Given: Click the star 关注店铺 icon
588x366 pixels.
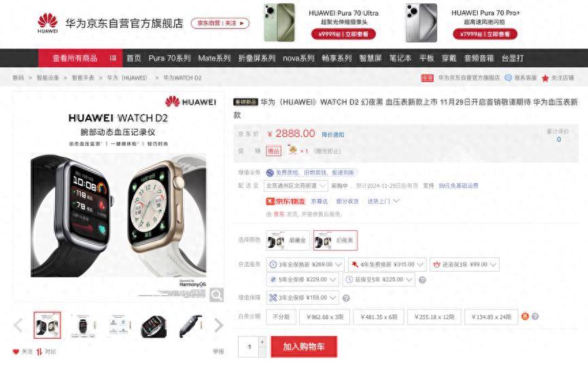Looking at the screenshot, I should tap(545, 78).
